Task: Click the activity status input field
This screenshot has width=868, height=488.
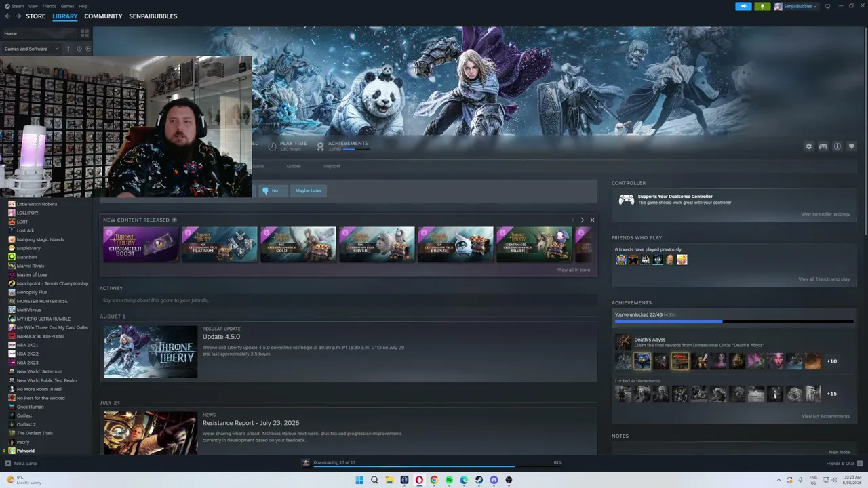Action: [x=349, y=300]
